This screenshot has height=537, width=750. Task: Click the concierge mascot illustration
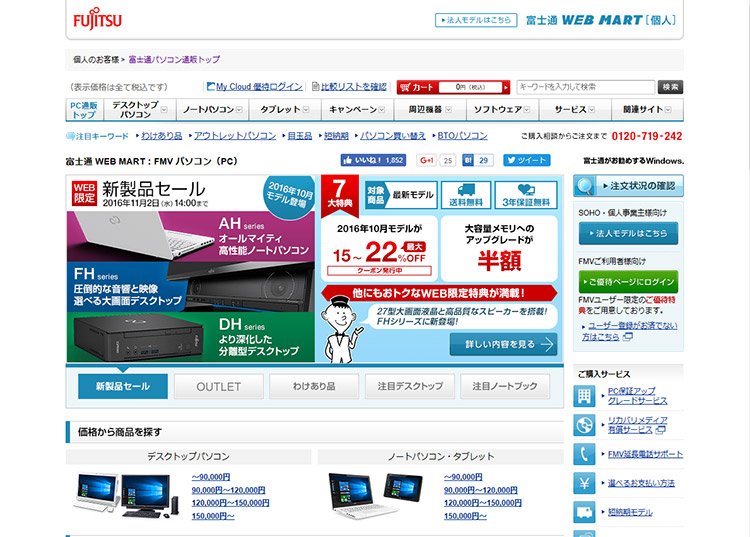tap(340, 329)
